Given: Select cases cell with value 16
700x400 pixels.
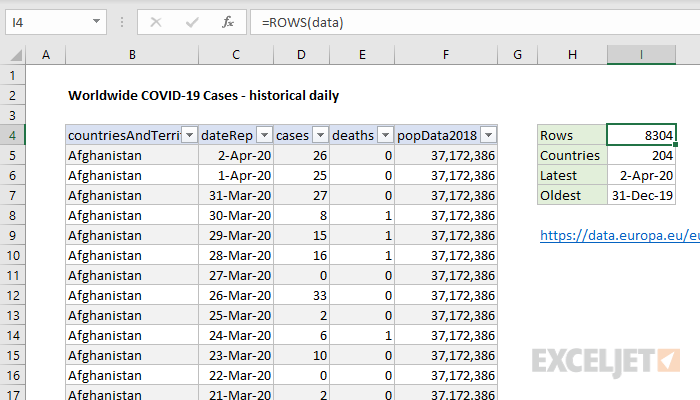Looking at the screenshot, I should (301, 255).
